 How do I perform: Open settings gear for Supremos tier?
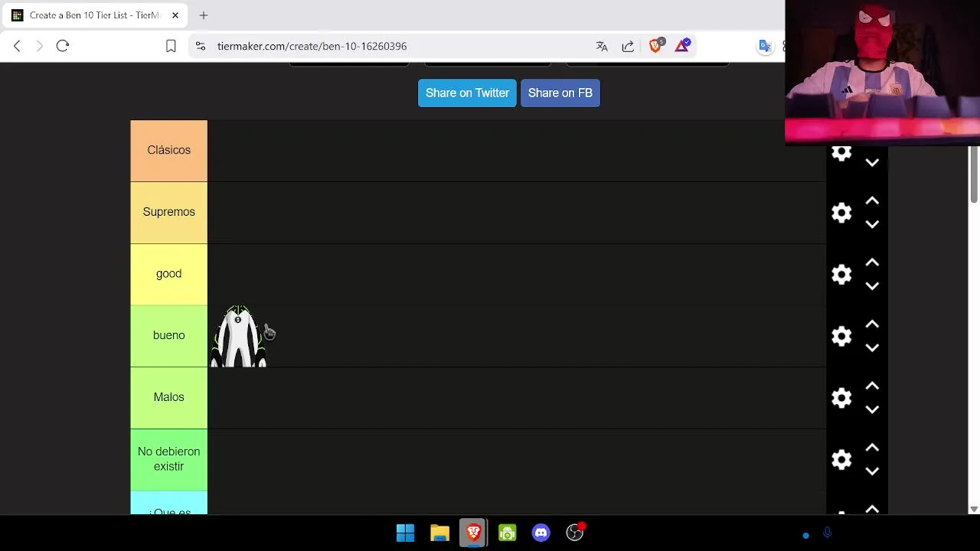click(x=841, y=213)
